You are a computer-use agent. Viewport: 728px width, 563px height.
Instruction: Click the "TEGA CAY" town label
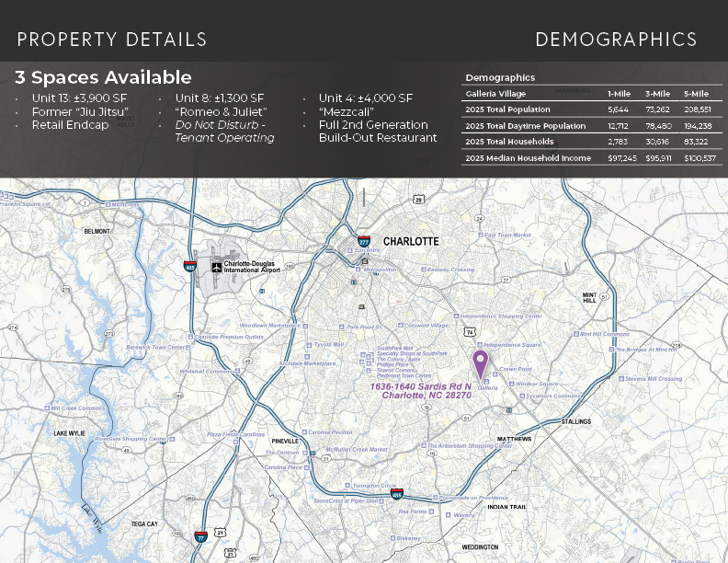point(144,524)
